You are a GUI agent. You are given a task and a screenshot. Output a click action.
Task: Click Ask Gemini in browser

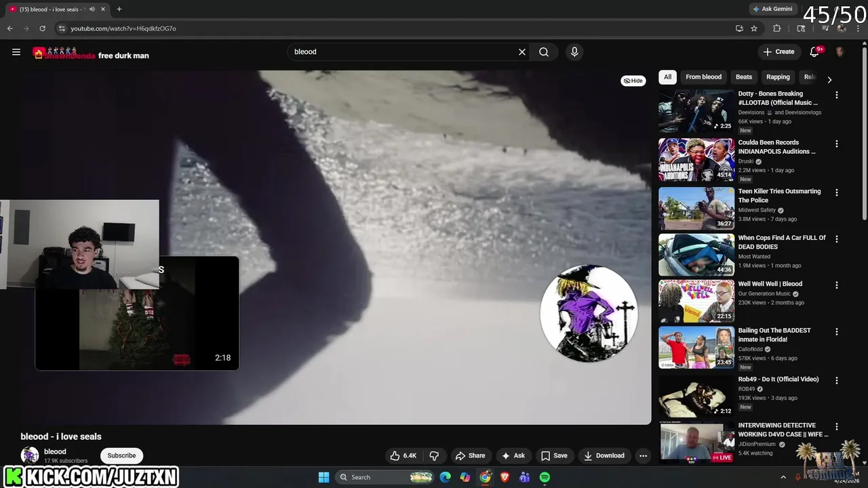point(772,9)
